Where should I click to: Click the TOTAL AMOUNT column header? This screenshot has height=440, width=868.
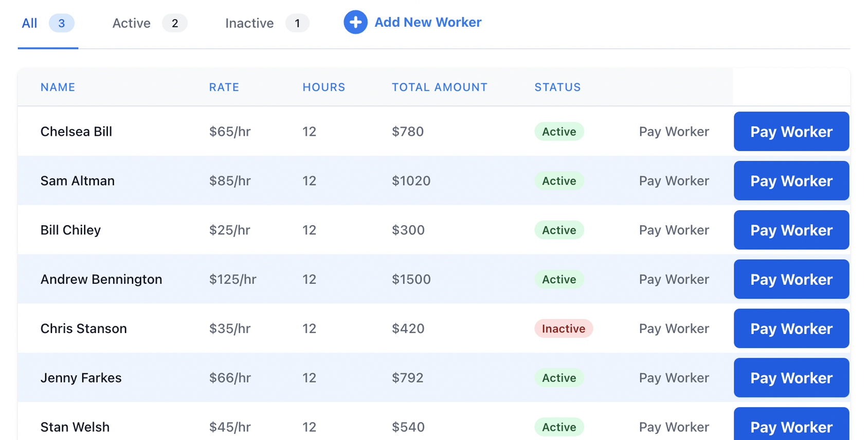coord(440,87)
